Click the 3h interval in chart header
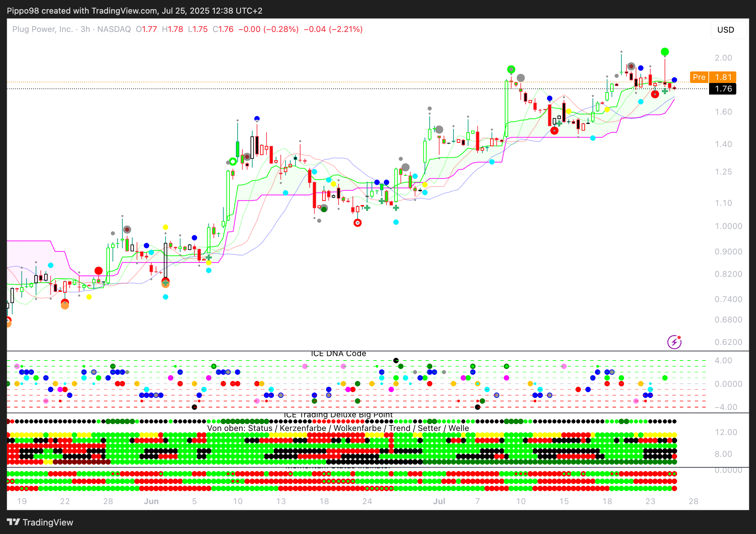 click(85, 29)
